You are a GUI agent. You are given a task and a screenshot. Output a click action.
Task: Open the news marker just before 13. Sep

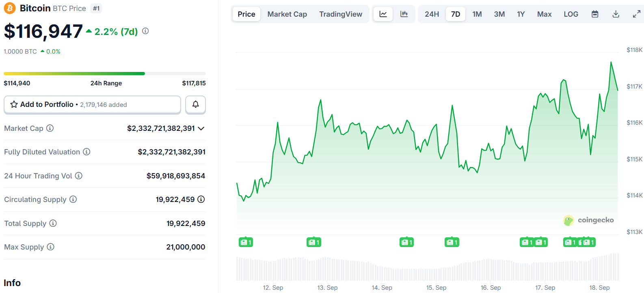313,242
